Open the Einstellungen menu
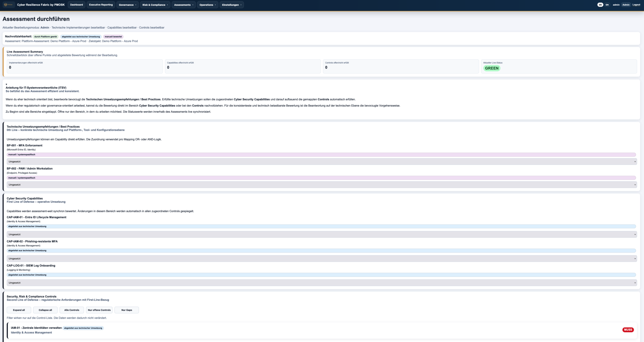The height and width of the screenshot is (342, 644). (x=232, y=5)
